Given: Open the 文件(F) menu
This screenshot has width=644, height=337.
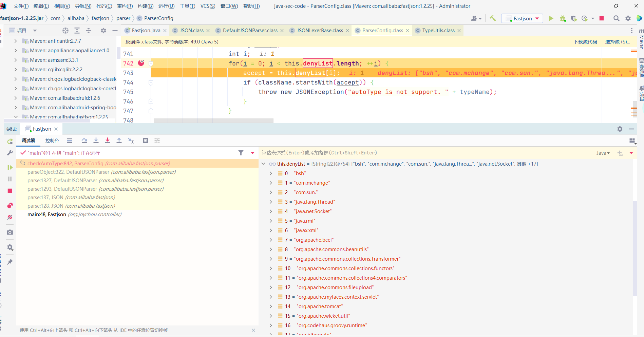Looking at the screenshot, I should click(x=21, y=6).
